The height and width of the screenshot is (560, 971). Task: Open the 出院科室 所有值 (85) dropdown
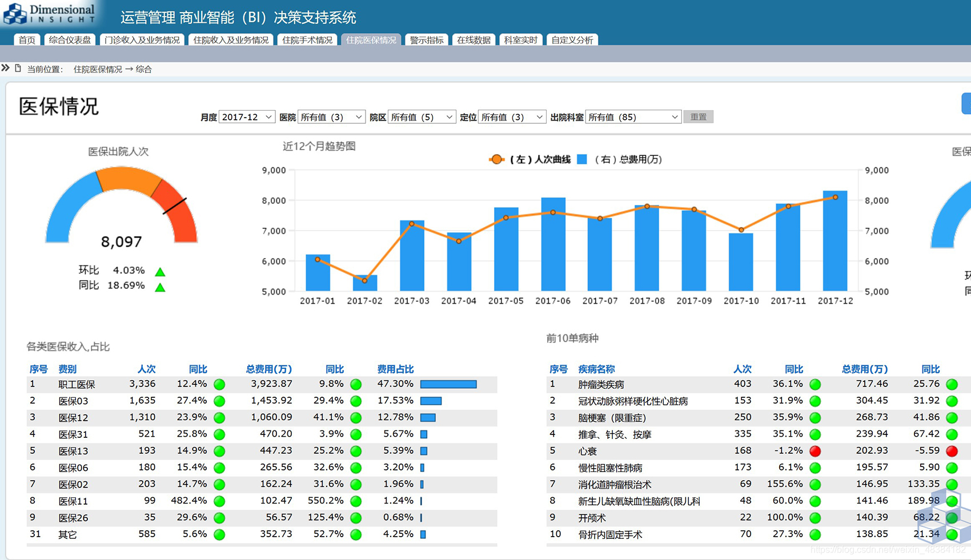point(633,117)
